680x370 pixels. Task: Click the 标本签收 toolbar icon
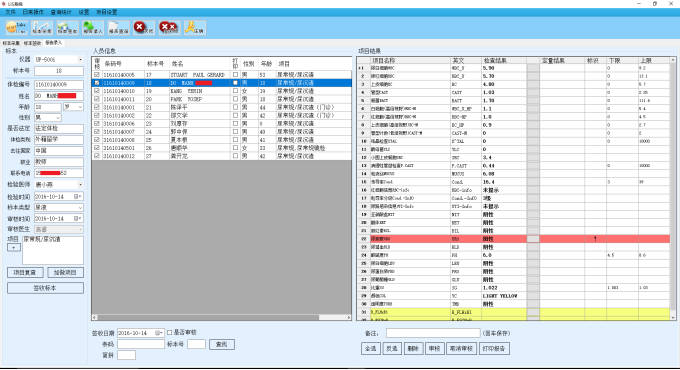[x=67, y=28]
